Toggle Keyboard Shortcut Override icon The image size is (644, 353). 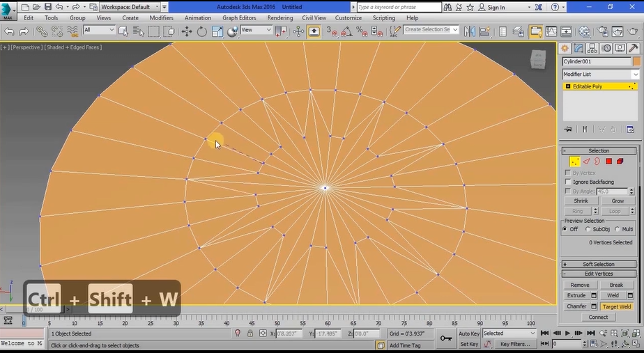coord(314,31)
